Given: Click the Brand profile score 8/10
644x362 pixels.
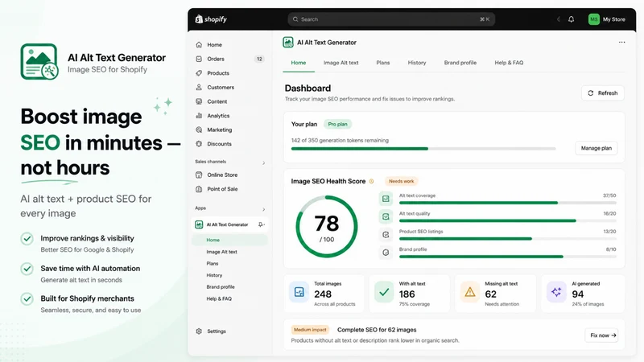Looking at the screenshot, I should 611,249.
